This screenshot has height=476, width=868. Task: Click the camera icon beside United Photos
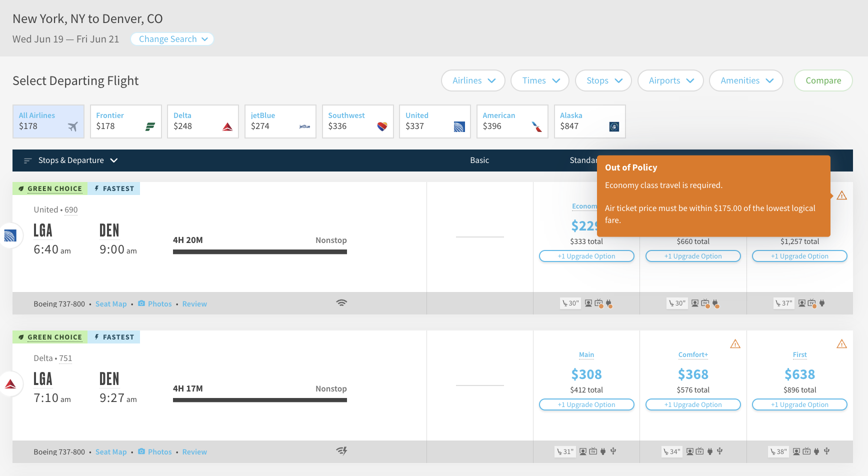click(141, 303)
